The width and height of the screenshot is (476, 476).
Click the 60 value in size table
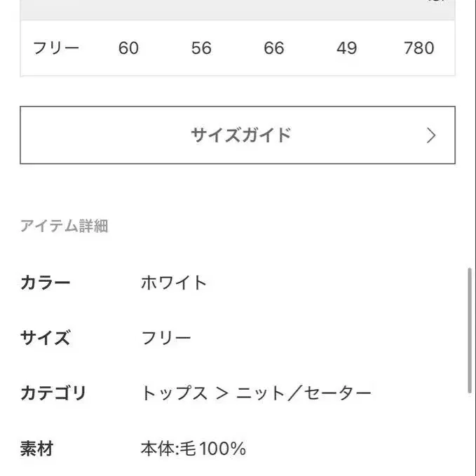click(x=128, y=48)
